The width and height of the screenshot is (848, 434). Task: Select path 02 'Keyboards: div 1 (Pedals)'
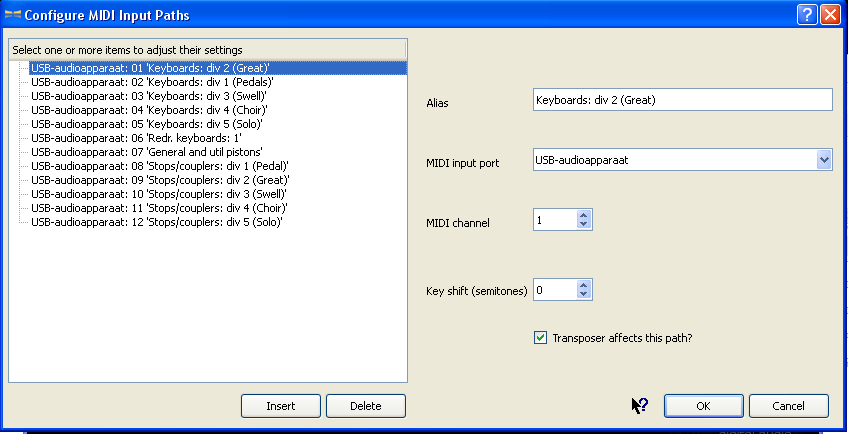153,82
